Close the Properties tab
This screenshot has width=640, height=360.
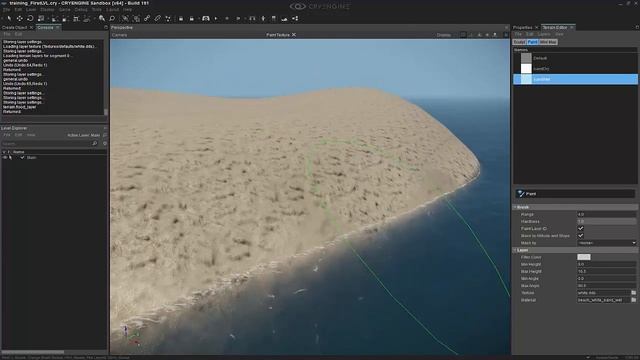537,27
